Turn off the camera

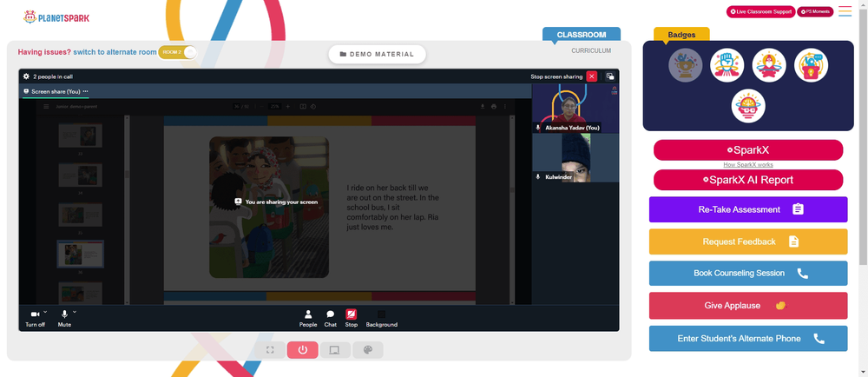pos(35,318)
